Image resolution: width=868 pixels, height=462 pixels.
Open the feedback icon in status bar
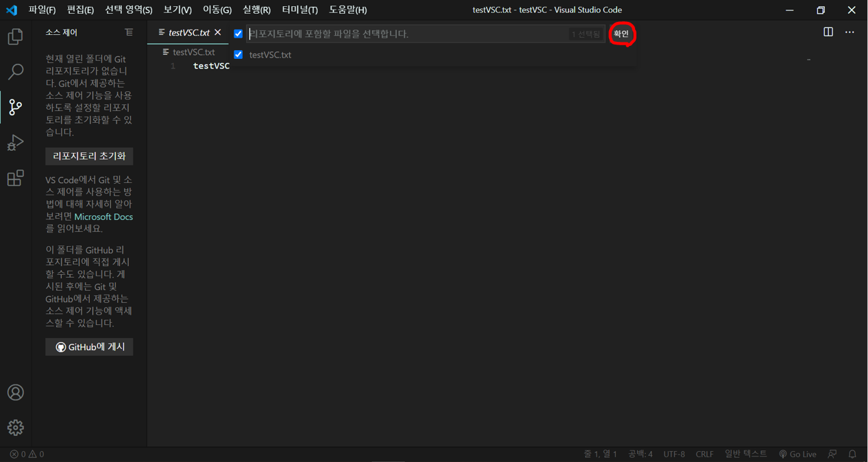[x=832, y=454]
